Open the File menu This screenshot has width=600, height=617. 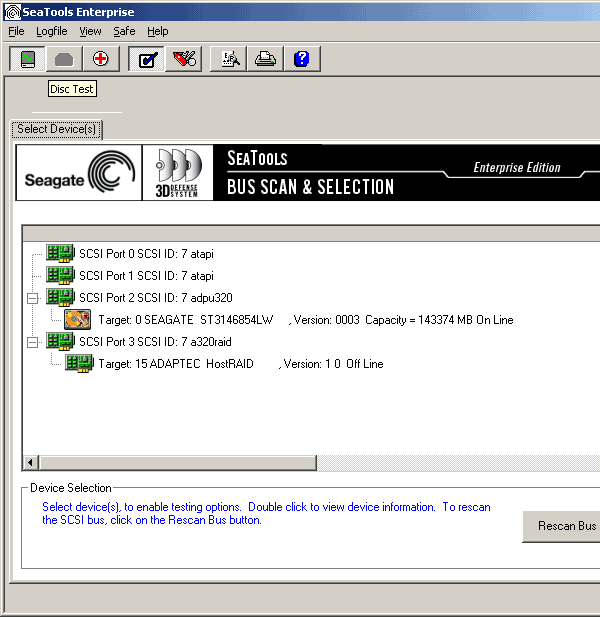(17, 31)
